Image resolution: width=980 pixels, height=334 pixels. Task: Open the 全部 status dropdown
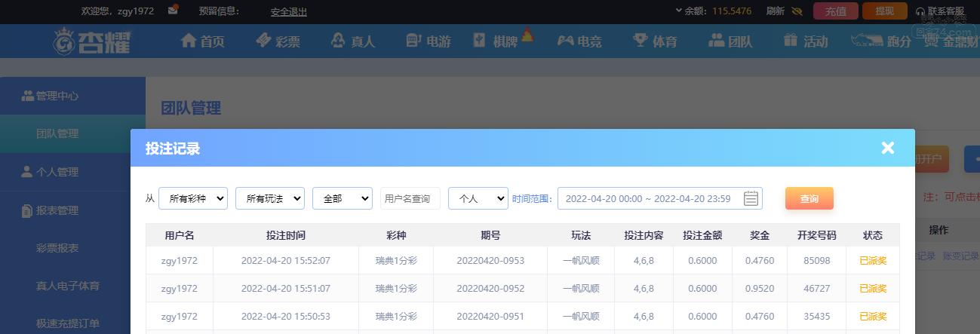343,198
